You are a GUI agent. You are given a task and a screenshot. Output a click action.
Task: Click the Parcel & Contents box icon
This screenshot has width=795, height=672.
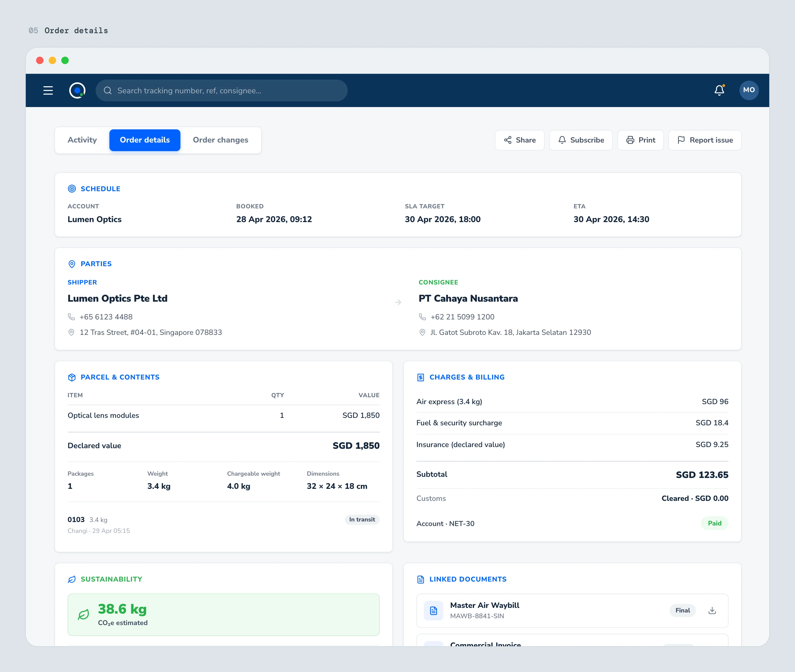[72, 377]
